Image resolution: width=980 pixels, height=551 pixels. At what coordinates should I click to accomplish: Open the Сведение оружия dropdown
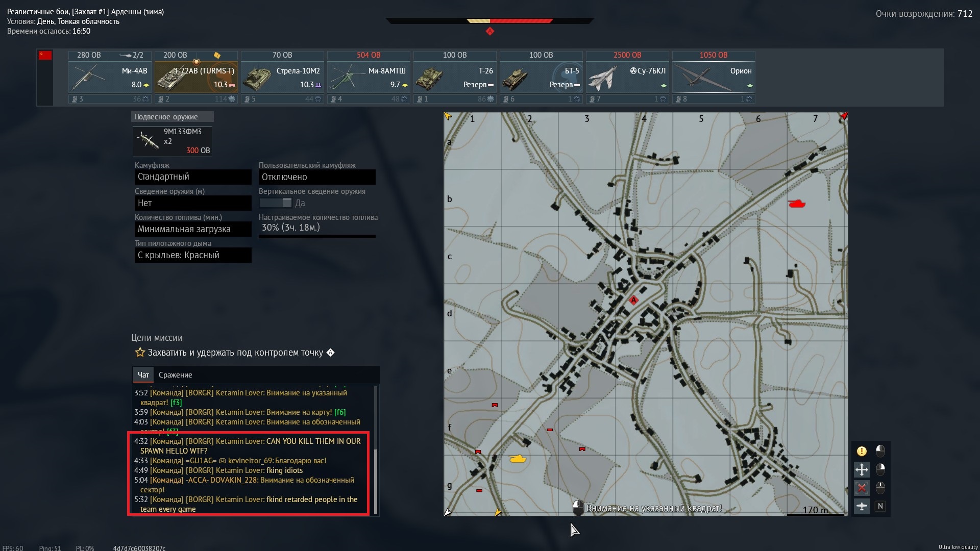point(193,203)
